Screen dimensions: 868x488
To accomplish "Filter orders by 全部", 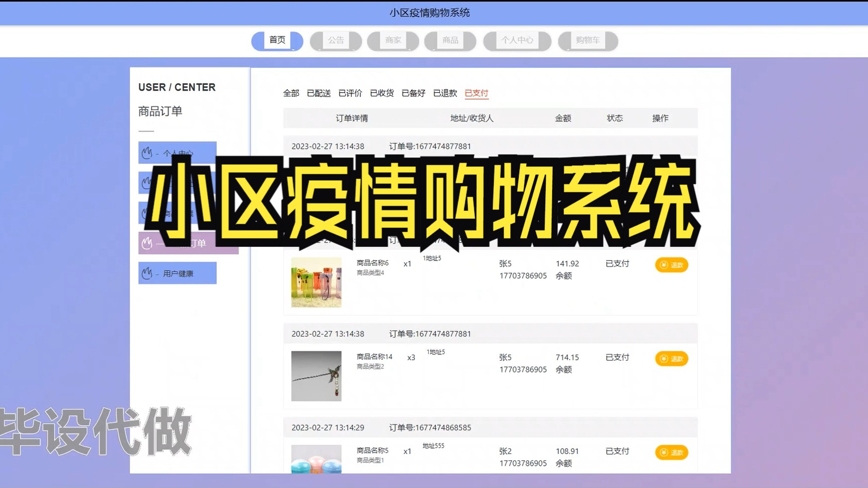I will pos(291,93).
